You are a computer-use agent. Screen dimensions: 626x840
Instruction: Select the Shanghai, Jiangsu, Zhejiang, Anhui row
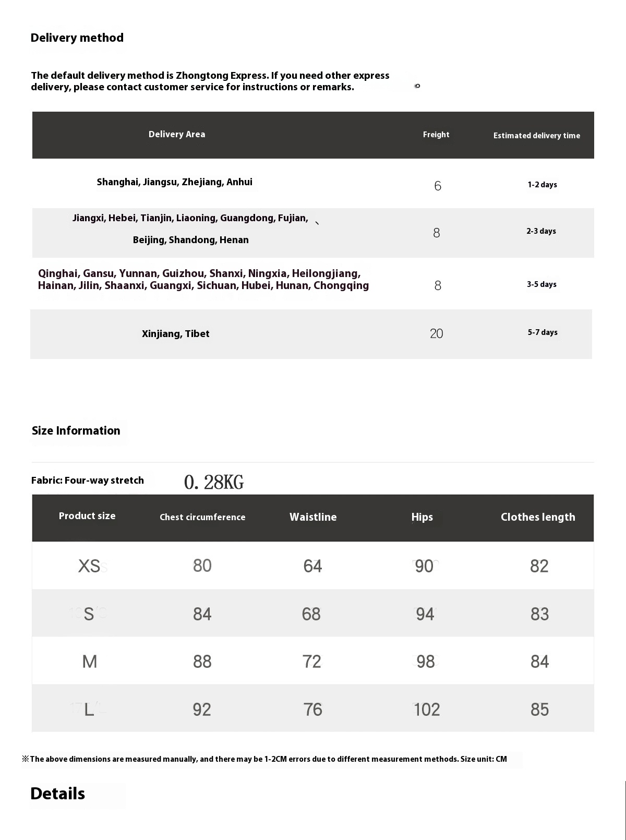(x=313, y=183)
